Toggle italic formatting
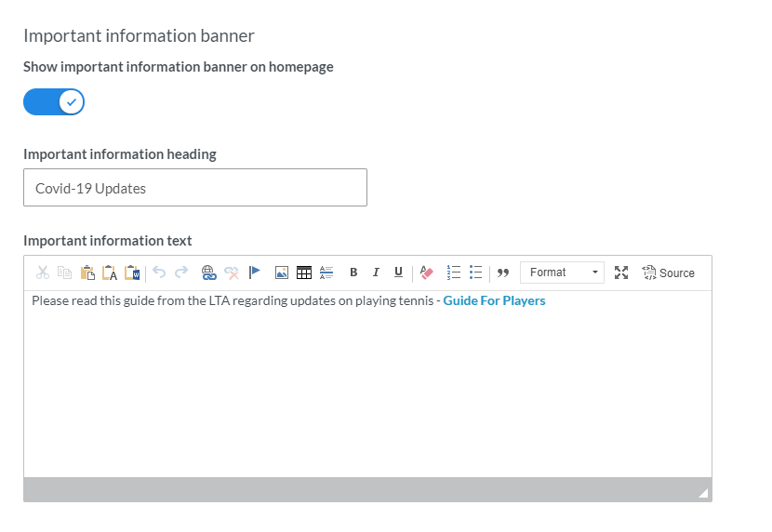 [x=376, y=273]
